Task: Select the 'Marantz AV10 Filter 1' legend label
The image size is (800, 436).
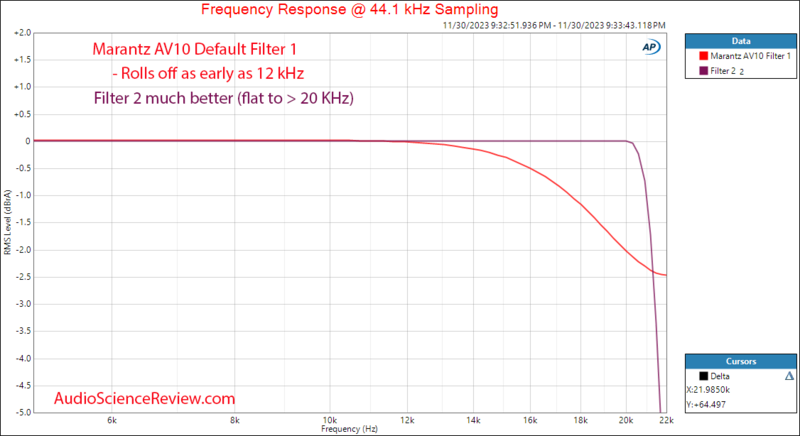Action: click(x=751, y=56)
